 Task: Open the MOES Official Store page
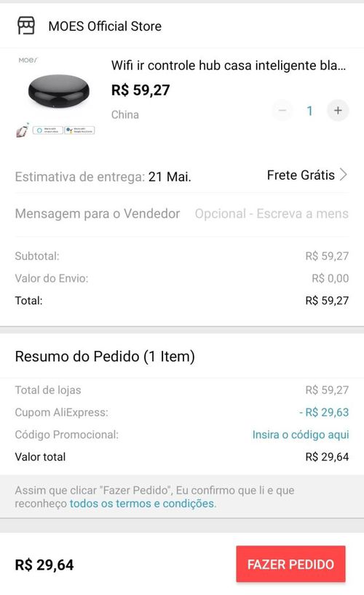pos(105,26)
